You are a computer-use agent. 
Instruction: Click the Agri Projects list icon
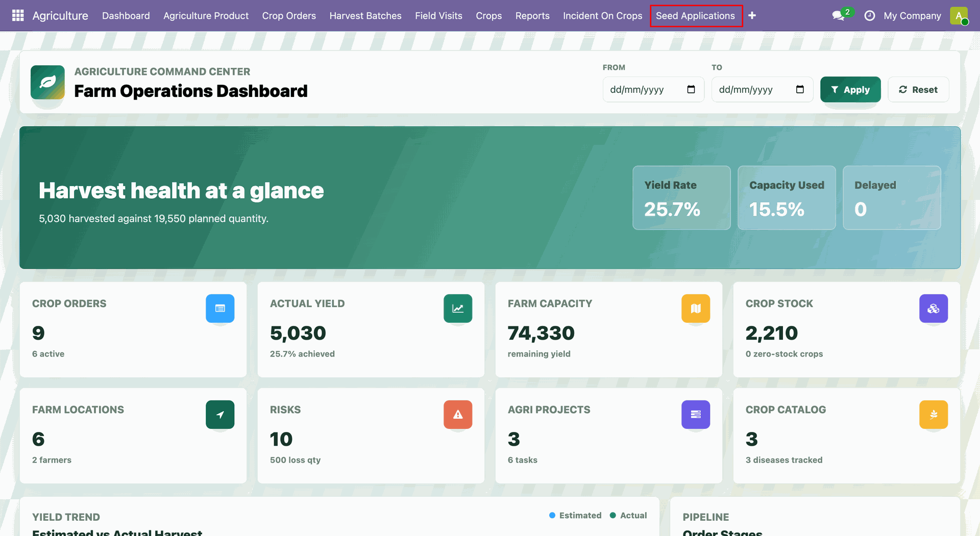tap(696, 415)
